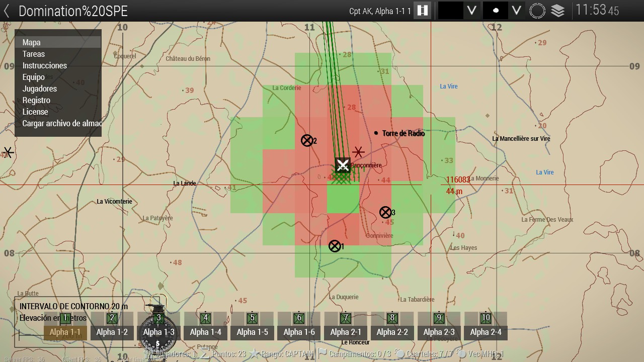Select the Alpha 2-2 group button
This screenshot has width=644, height=362.
pos(392,332)
